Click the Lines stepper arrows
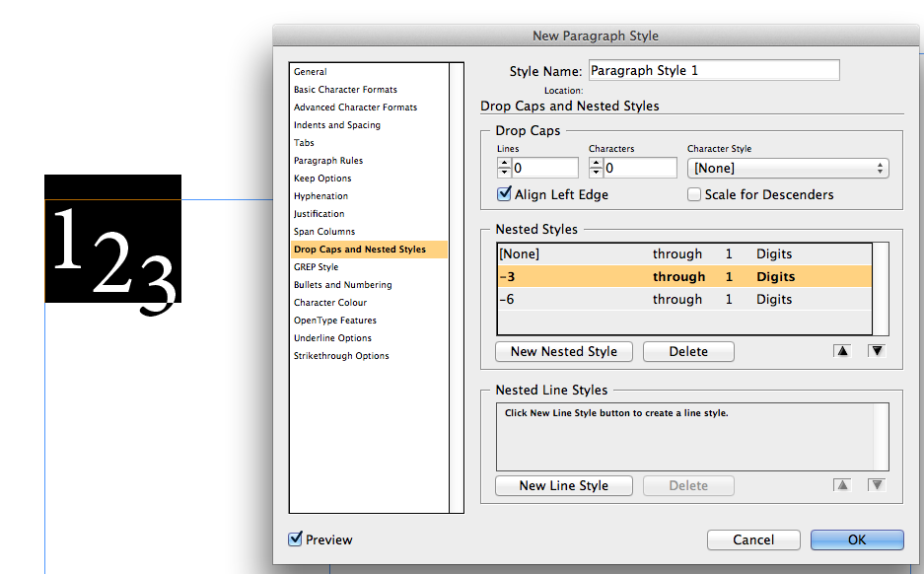This screenshot has height=574, width=924. pyautogui.click(x=504, y=168)
